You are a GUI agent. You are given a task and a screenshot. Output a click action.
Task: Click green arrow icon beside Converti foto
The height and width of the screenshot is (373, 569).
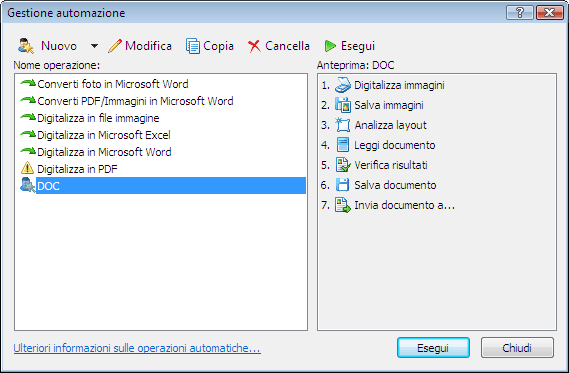[28, 83]
